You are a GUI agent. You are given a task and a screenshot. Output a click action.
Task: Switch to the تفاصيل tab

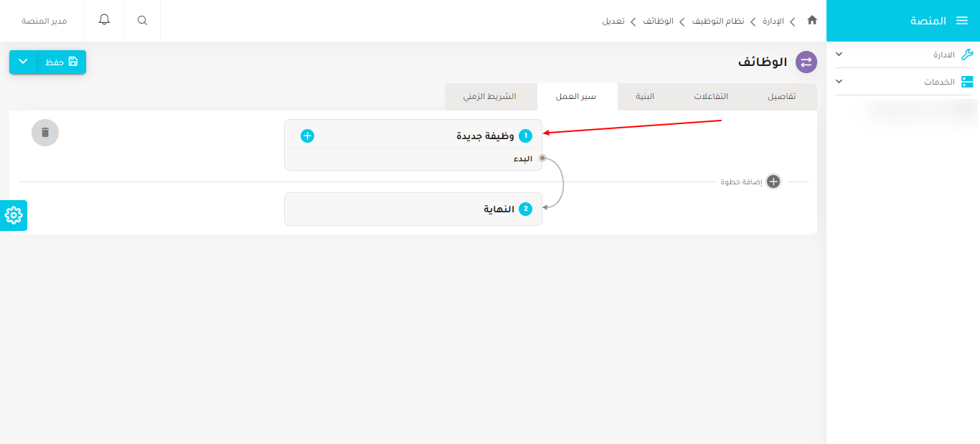(781, 96)
